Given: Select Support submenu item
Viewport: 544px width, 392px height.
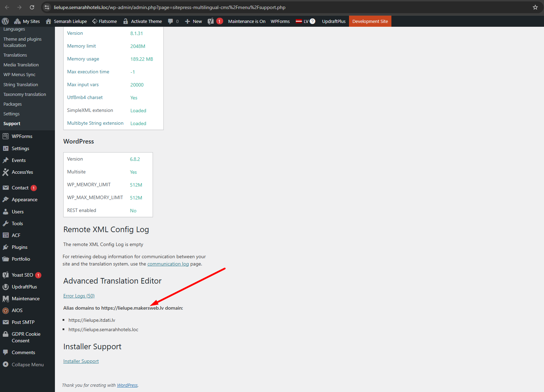Looking at the screenshot, I should (x=12, y=123).
